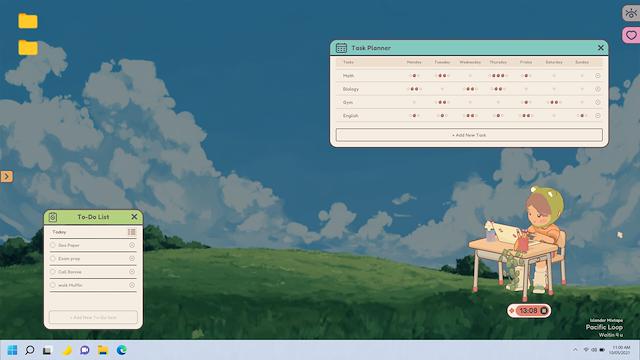Launch Microsoft Edge from the taskbar
Viewport: 640px width, 360px height.
click(121, 350)
